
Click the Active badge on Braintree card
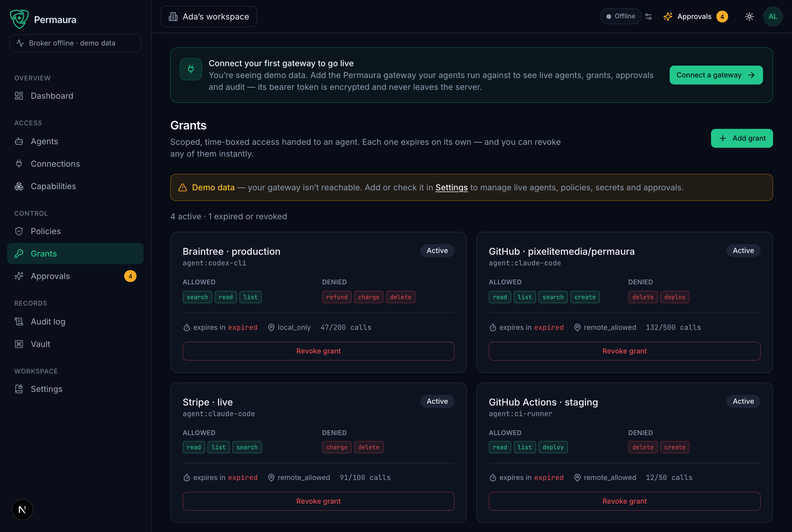tap(437, 250)
